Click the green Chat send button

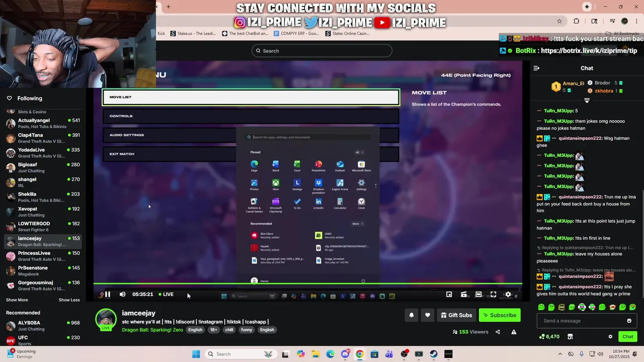(x=628, y=337)
